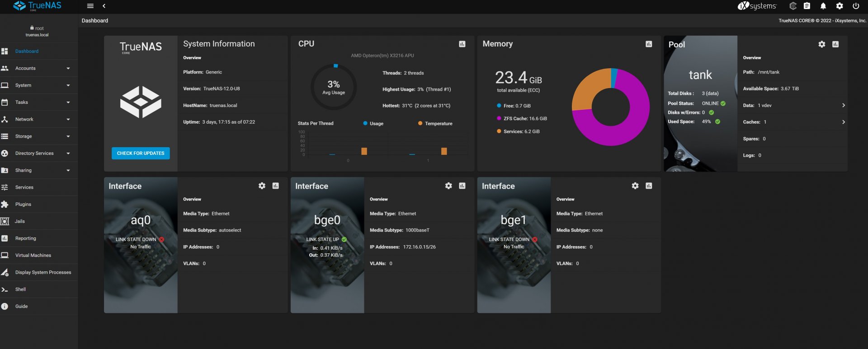Open Plugins menu item
Screen dimensions: 868x349
point(39,205)
